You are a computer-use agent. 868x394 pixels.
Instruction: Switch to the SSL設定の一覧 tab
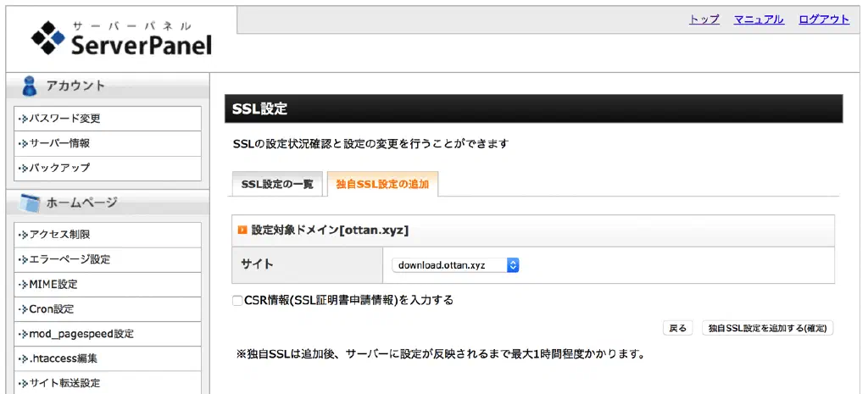(x=277, y=184)
